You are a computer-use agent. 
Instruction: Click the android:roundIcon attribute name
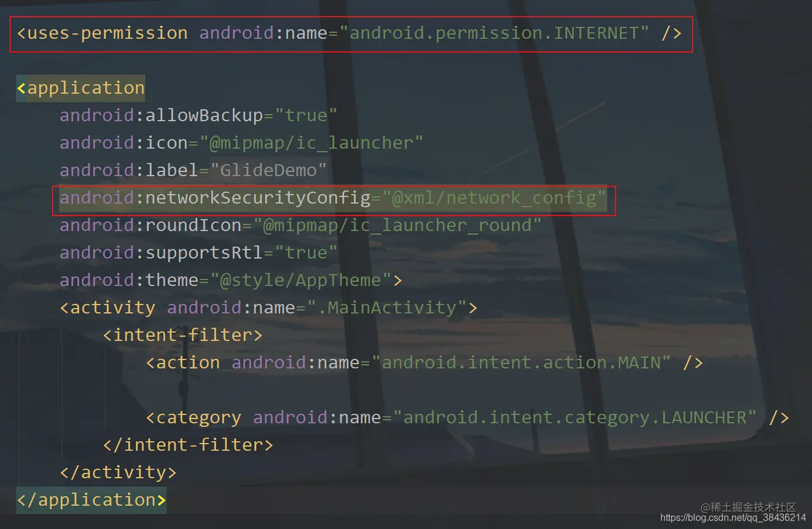click(151, 225)
